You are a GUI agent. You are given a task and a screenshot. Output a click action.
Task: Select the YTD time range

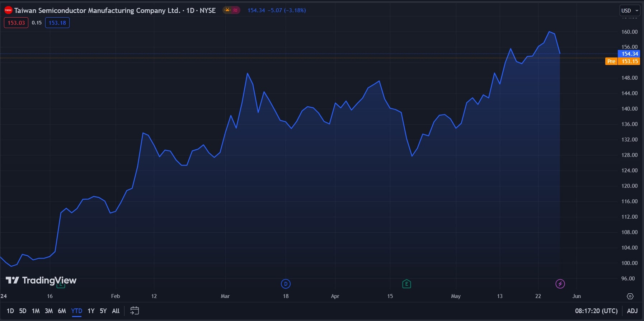point(77,311)
